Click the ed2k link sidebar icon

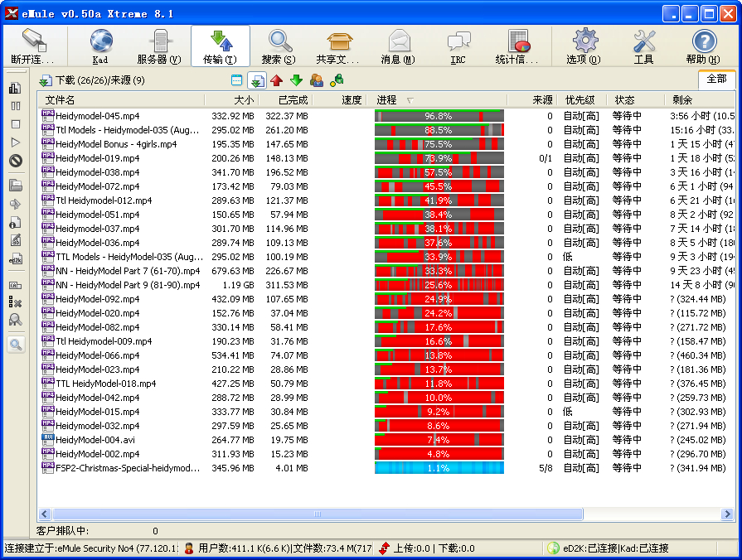(16, 259)
